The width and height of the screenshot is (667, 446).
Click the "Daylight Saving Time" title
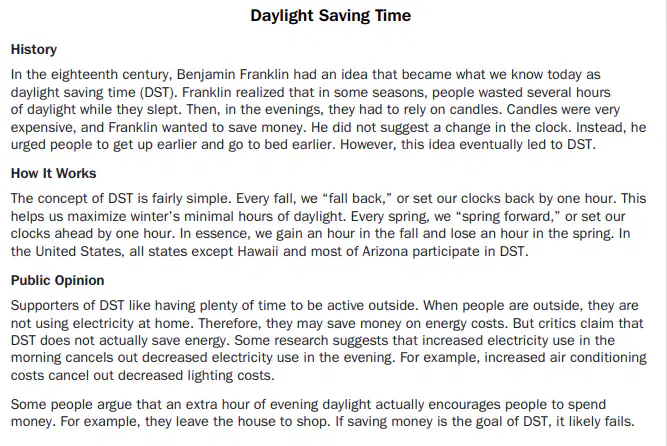click(x=331, y=16)
